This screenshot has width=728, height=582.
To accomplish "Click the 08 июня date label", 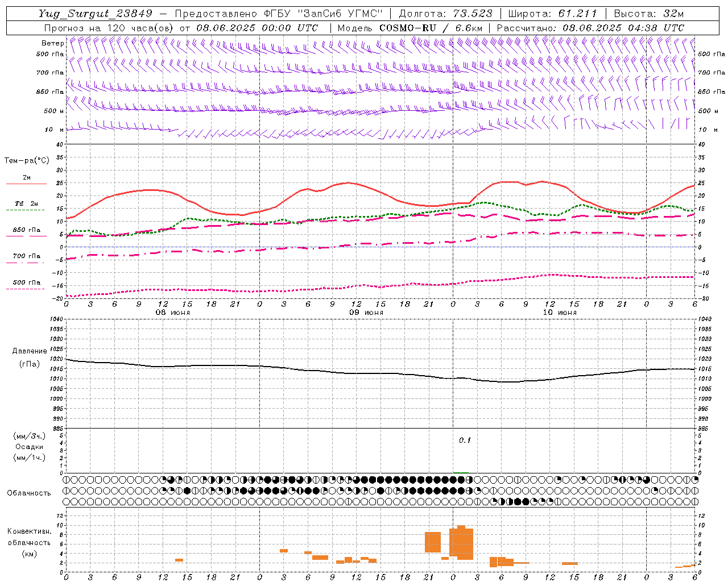I will 173,313.
